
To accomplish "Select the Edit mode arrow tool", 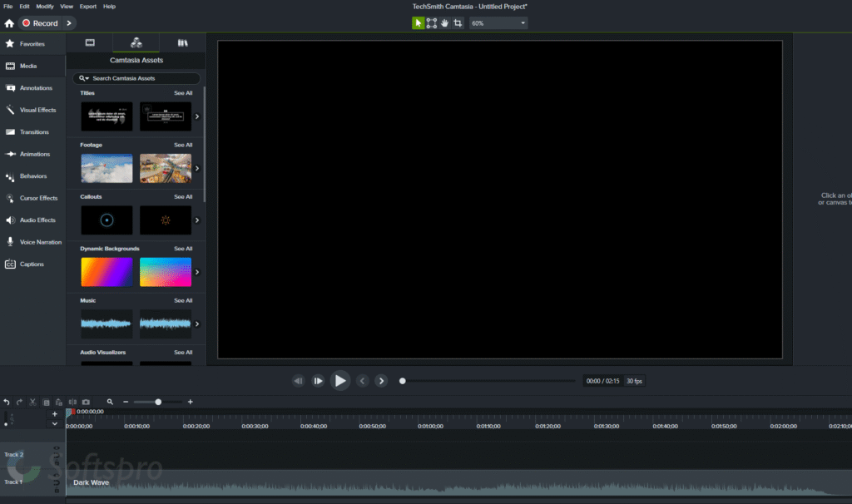I will pyautogui.click(x=418, y=23).
